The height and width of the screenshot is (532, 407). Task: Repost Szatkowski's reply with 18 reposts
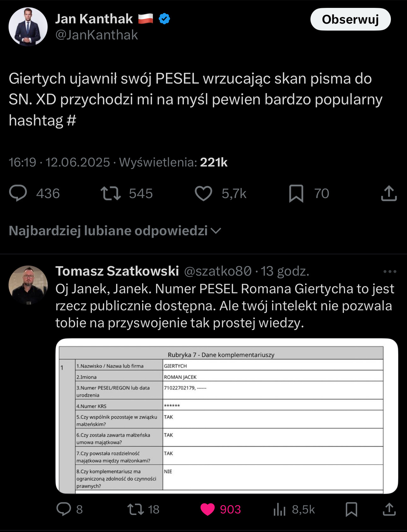pos(135,509)
